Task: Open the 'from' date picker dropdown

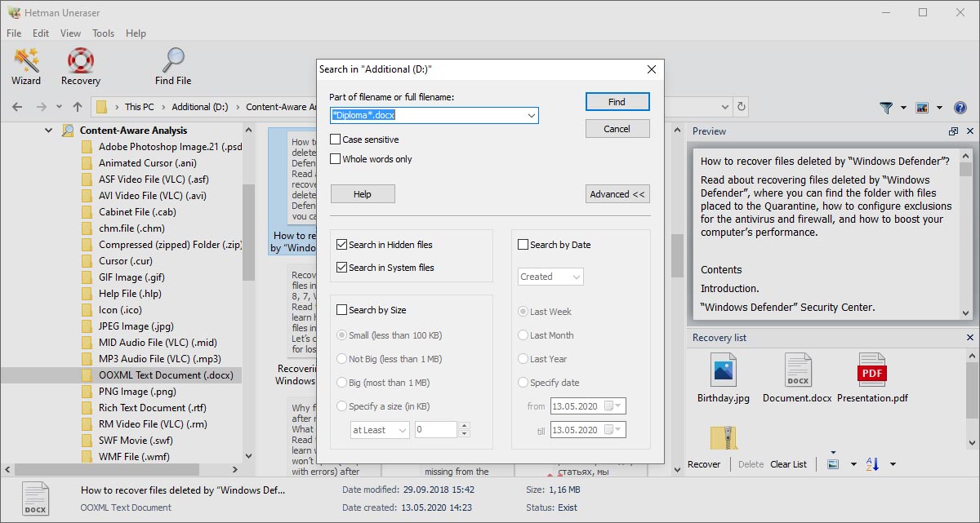Action: tap(618, 406)
